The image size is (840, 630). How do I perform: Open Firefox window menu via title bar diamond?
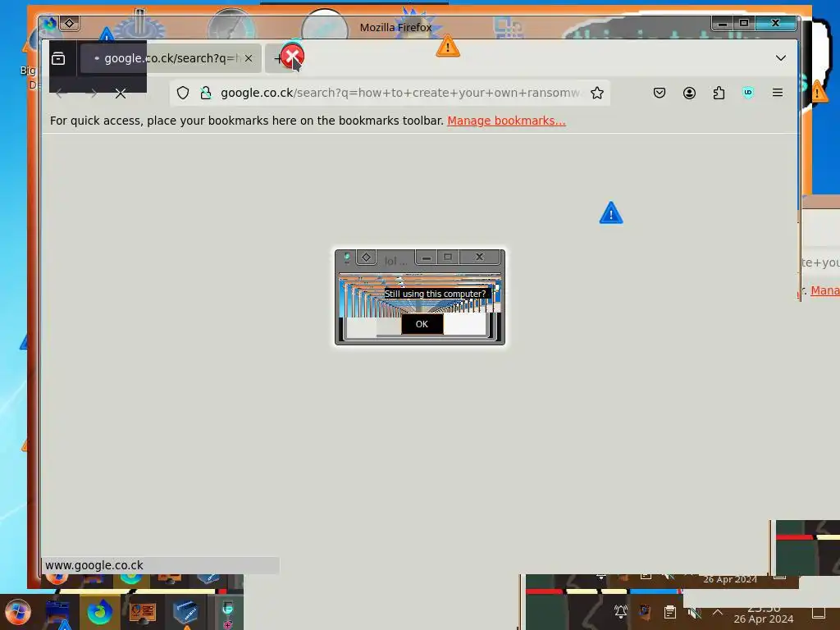click(69, 23)
